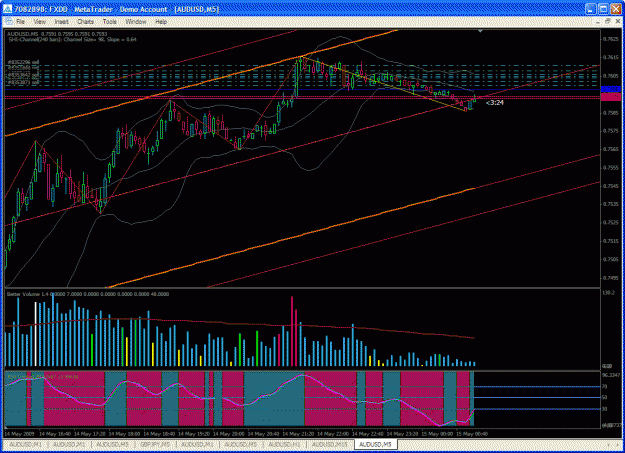Viewport: 625px width, 453px height.
Task: Minimize the MetaTrader main window
Action: (591, 9)
